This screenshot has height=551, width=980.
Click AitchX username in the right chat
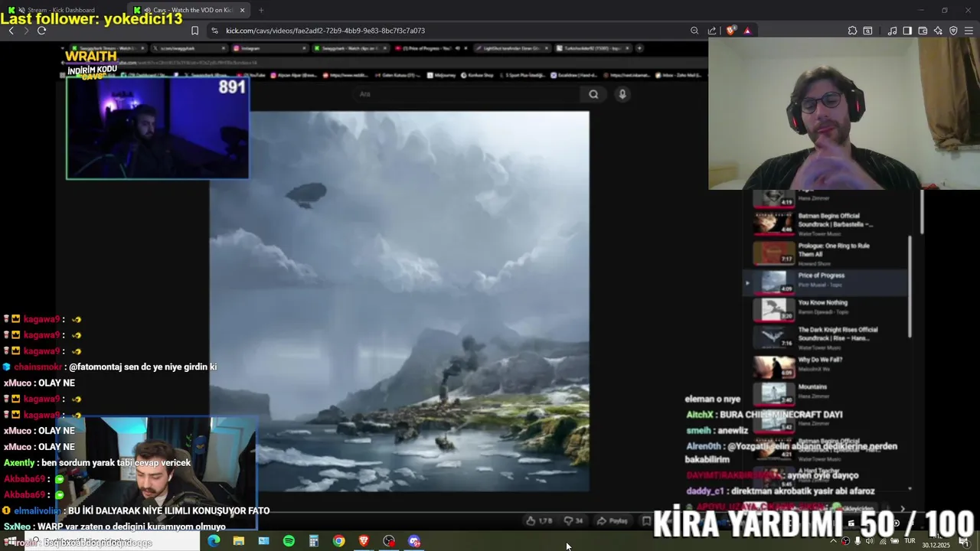(700, 414)
